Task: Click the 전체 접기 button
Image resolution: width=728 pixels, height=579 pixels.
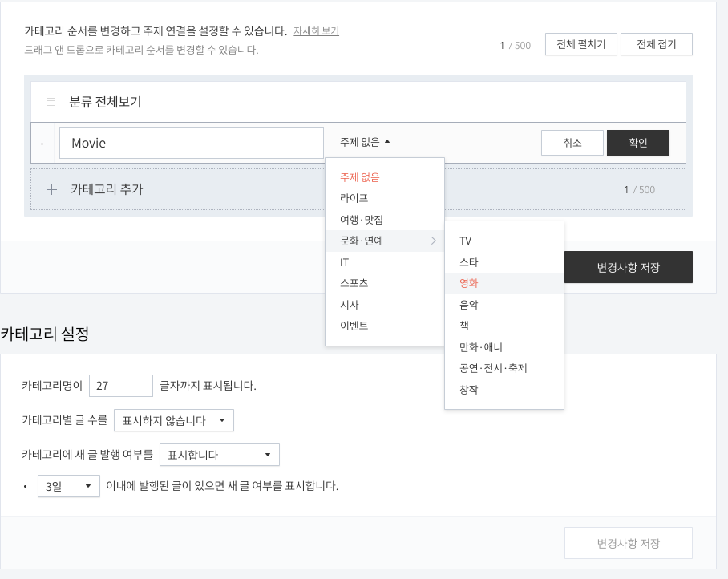Action: tap(657, 44)
